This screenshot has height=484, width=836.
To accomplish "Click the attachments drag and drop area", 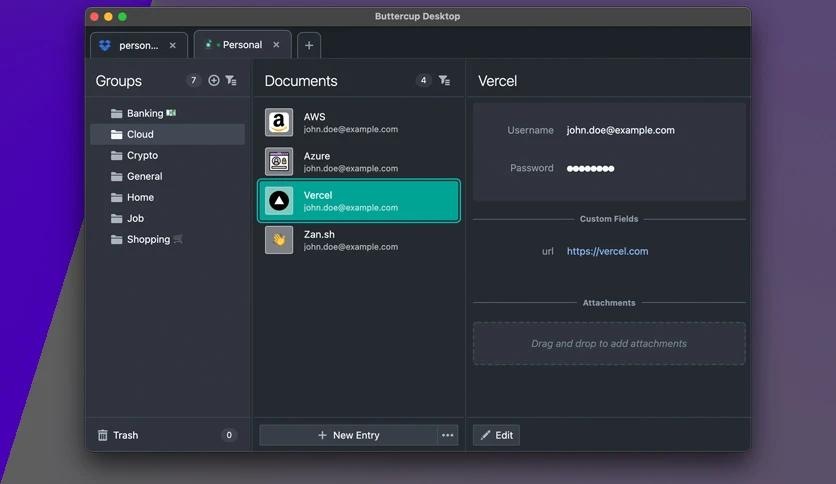I will [x=609, y=344].
